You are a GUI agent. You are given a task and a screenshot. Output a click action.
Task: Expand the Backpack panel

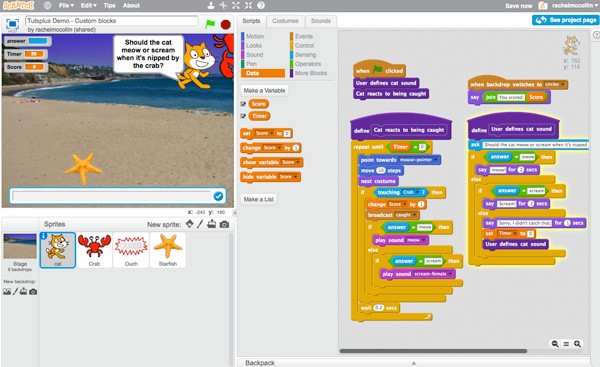[x=413, y=362]
